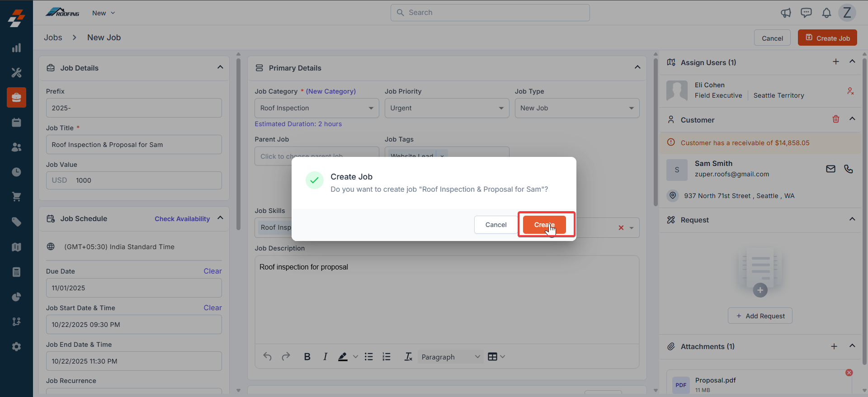Open the highlight color dropdown arrow

[355, 357]
